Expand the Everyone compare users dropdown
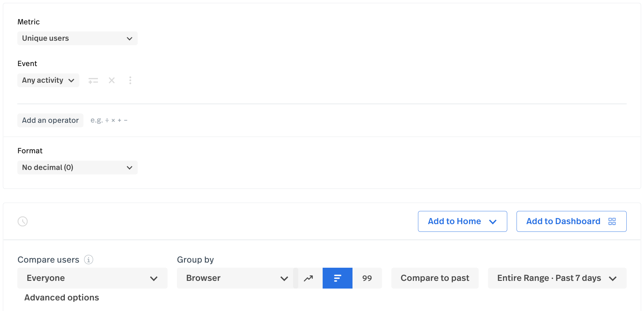The image size is (644, 311). pos(92,278)
